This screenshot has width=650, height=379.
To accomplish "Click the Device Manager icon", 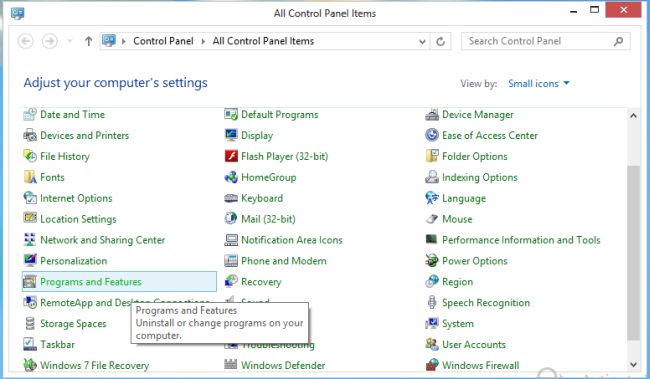I will coord(432,114).
